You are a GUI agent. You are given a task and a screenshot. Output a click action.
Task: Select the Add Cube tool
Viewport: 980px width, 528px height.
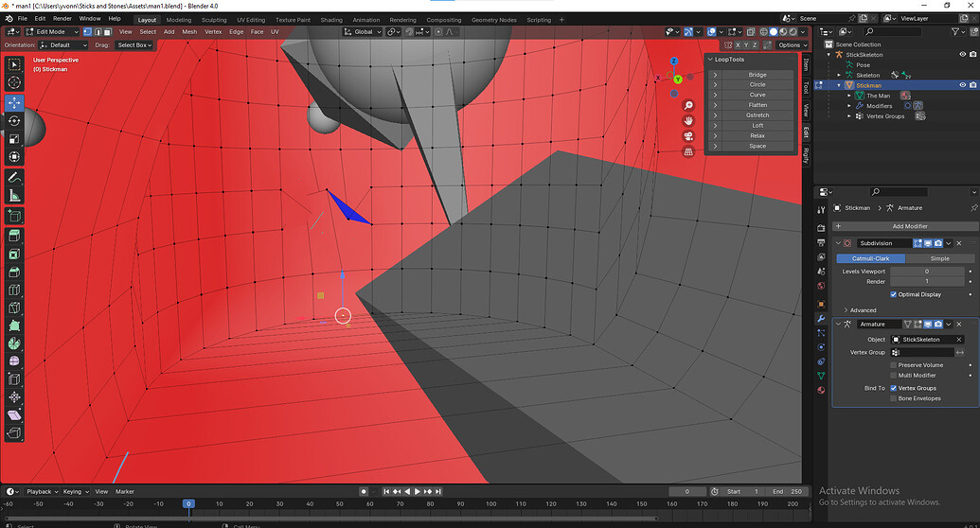pyautogui.click(x=14, y=216)
